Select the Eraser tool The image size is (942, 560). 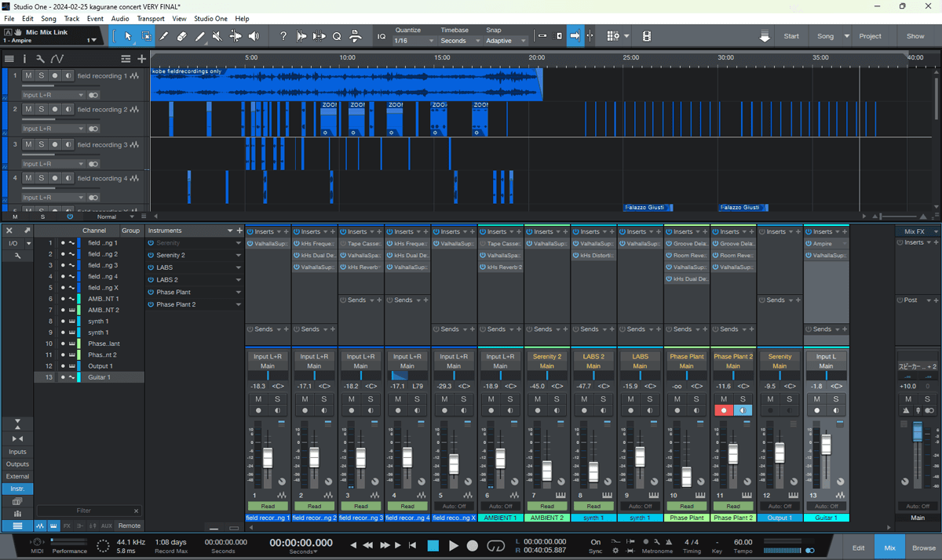pyautogui.click(x=182, y=36)
